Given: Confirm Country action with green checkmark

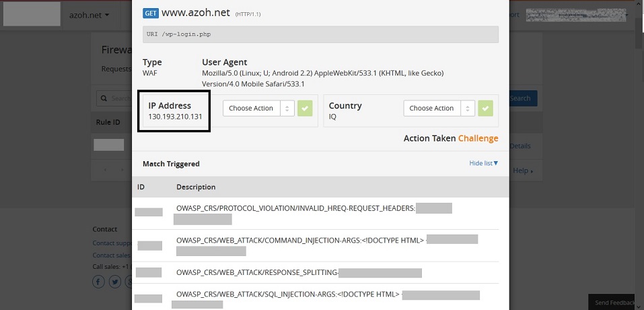Looking at the screenshot, I should point(485,108).
